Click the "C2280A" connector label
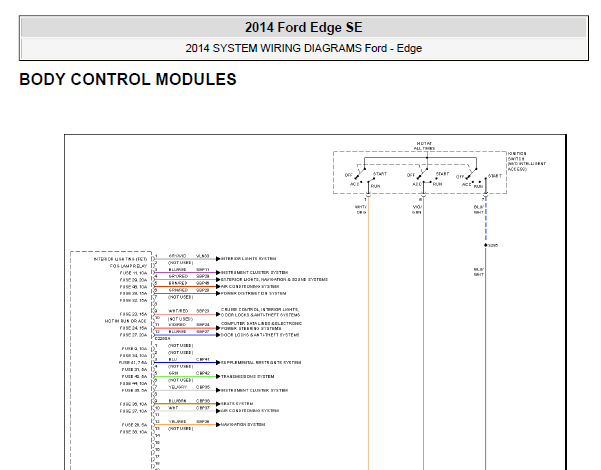 [163, 339]
